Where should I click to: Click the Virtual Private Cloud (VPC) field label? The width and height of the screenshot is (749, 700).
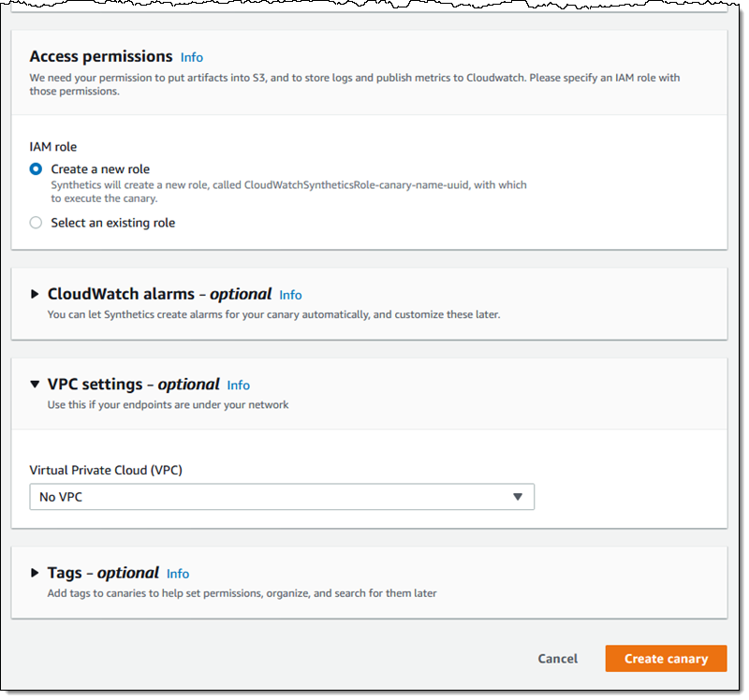pyautogui.click(x=106, y=471)
